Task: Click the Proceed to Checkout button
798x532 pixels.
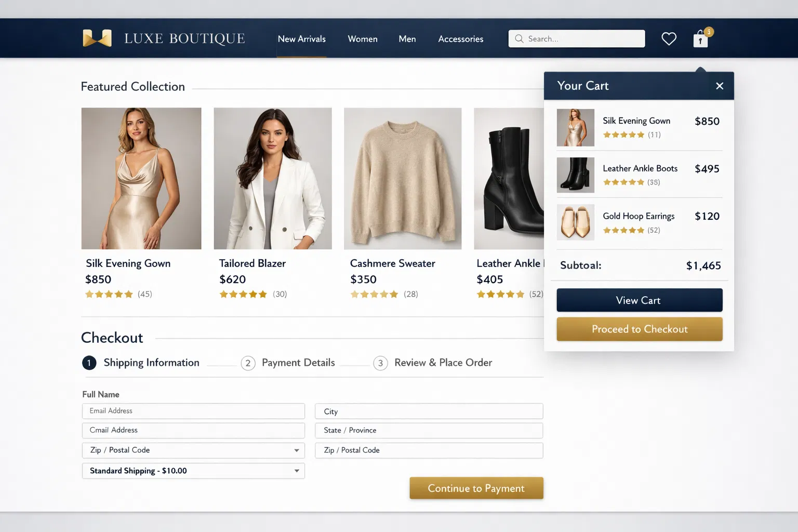Action: coord(639,329)
